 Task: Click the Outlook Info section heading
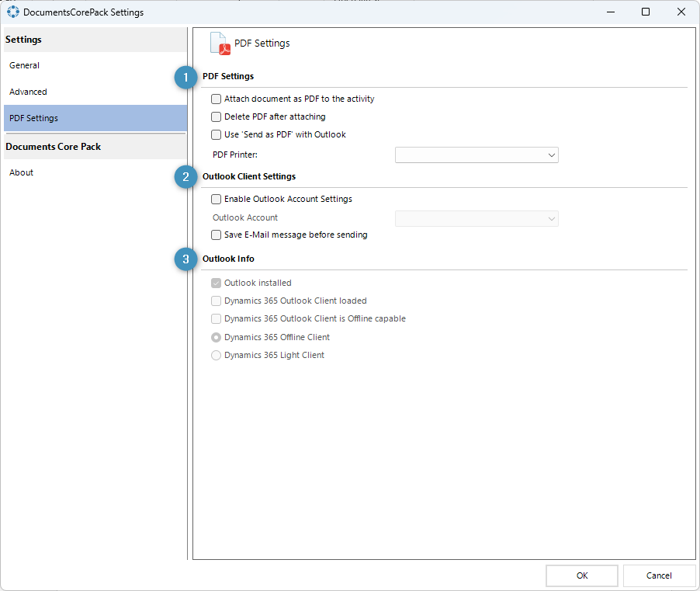click(228, 259)
